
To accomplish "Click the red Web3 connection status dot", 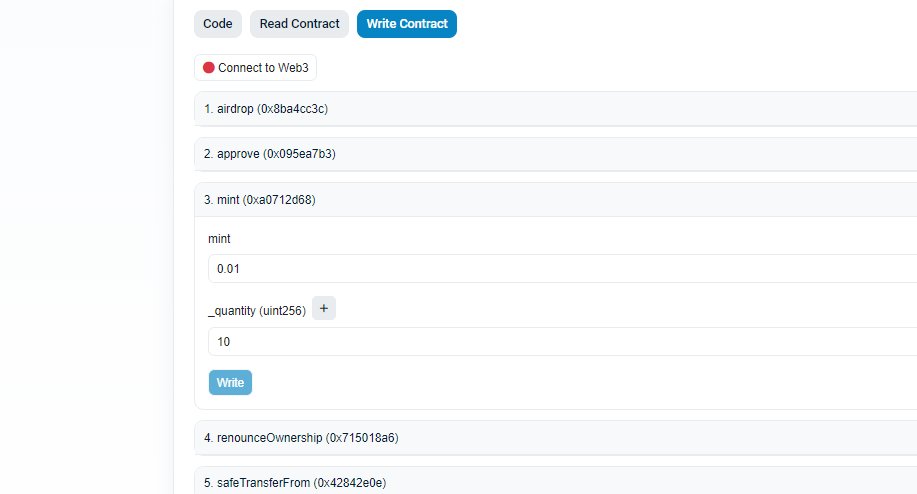I will [209, 68].
